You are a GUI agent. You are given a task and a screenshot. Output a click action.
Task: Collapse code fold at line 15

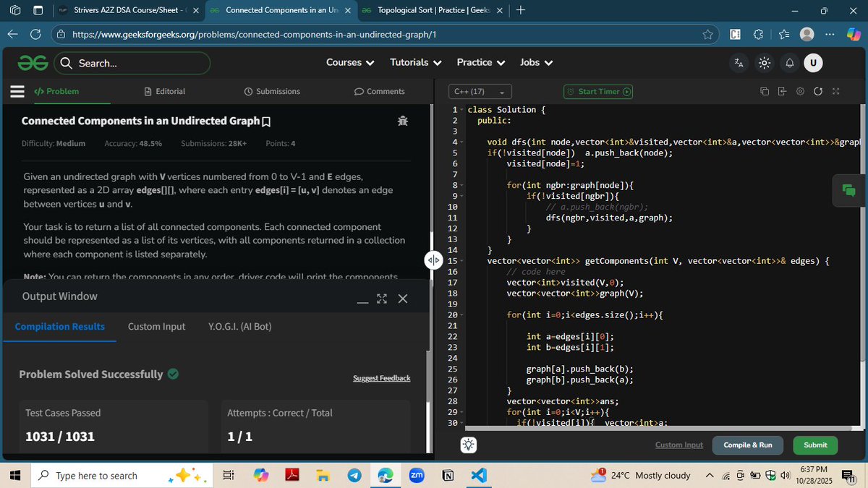[x=461, y=261]
